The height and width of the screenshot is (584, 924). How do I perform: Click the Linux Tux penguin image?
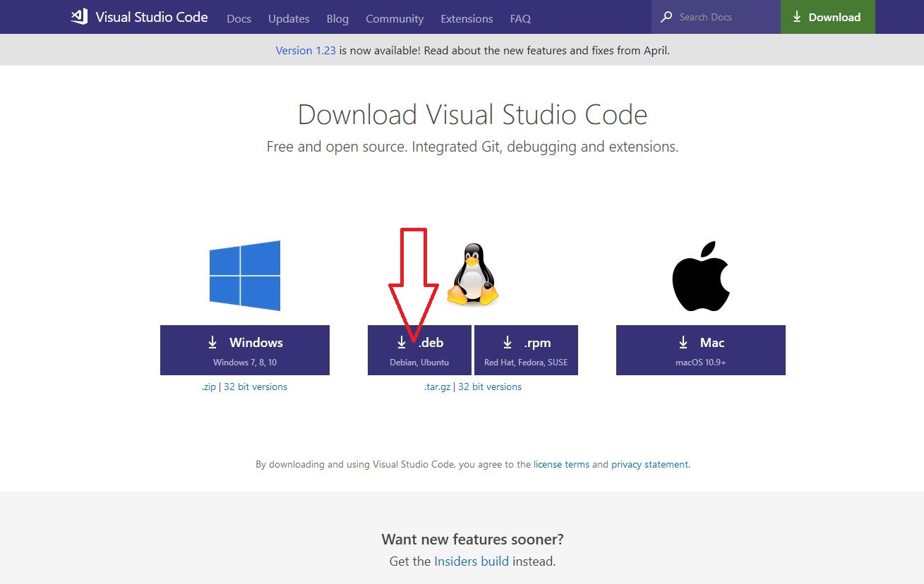[x=474, y=275]
